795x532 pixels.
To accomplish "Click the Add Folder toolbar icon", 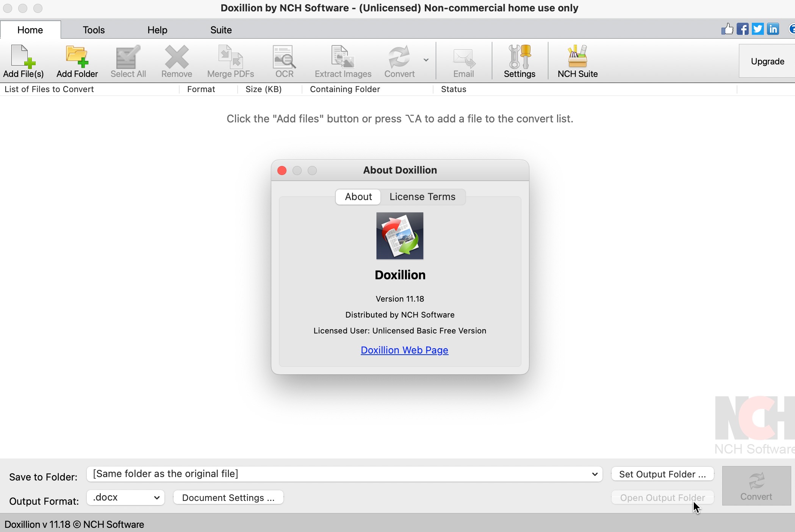I will click(x=77, y=61).
